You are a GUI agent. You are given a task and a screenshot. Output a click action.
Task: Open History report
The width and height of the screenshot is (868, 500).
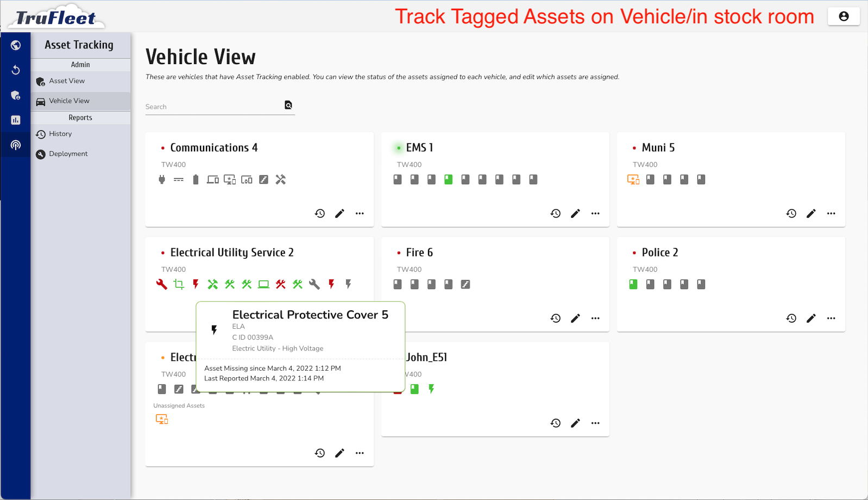tap(80, 134)
